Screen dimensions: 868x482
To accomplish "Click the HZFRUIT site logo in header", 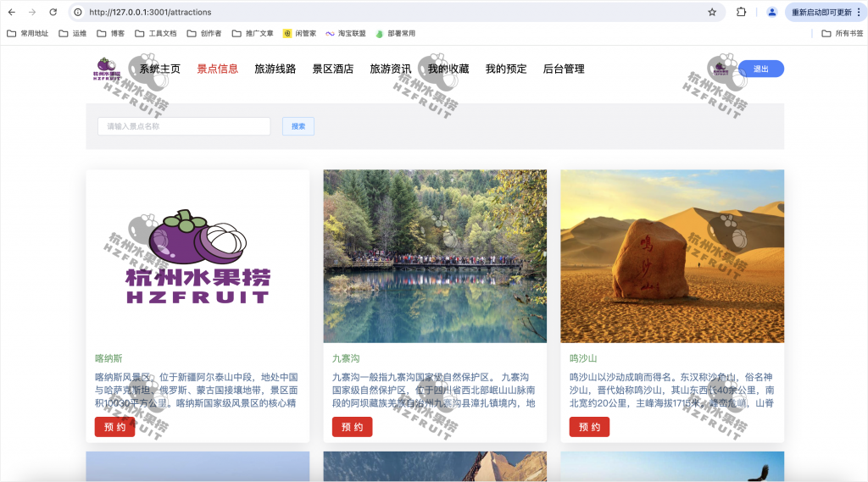I will click(106, 69).
